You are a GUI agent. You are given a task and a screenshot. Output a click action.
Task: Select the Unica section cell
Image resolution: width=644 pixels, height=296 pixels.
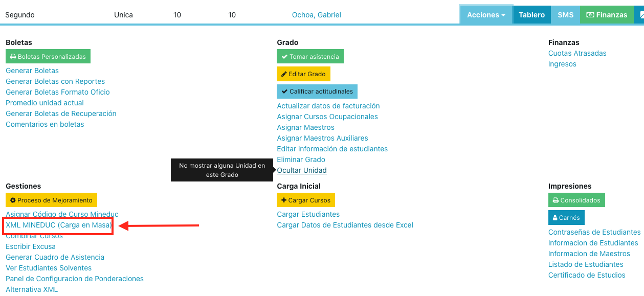click(x=123, y=15)
